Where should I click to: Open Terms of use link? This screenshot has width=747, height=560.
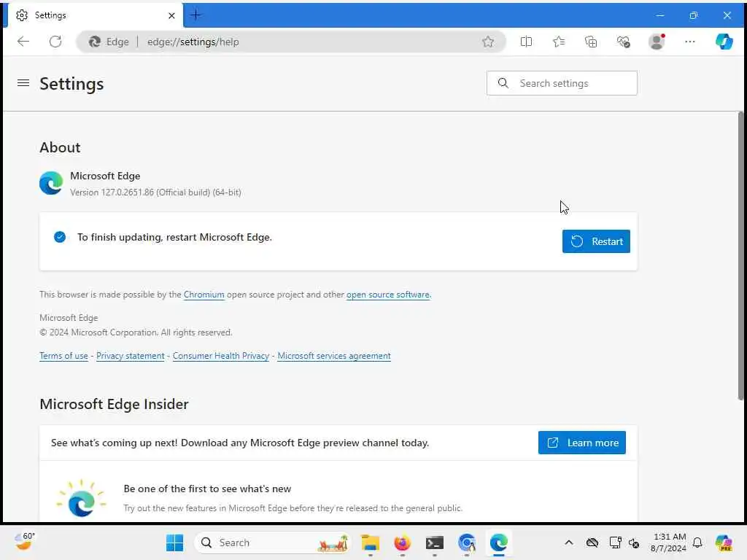click(64, 356)
